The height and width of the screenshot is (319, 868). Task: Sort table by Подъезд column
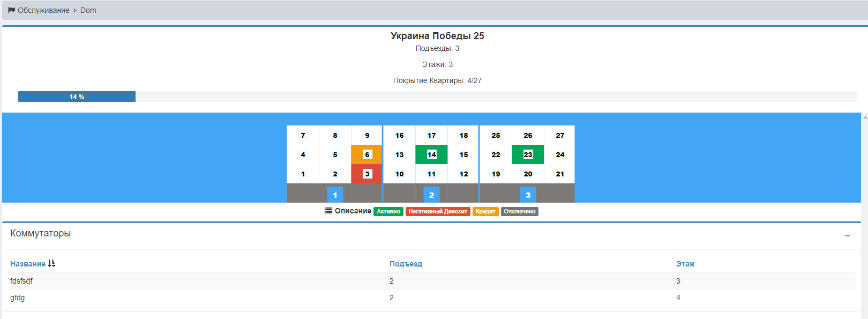coord(406,264)
